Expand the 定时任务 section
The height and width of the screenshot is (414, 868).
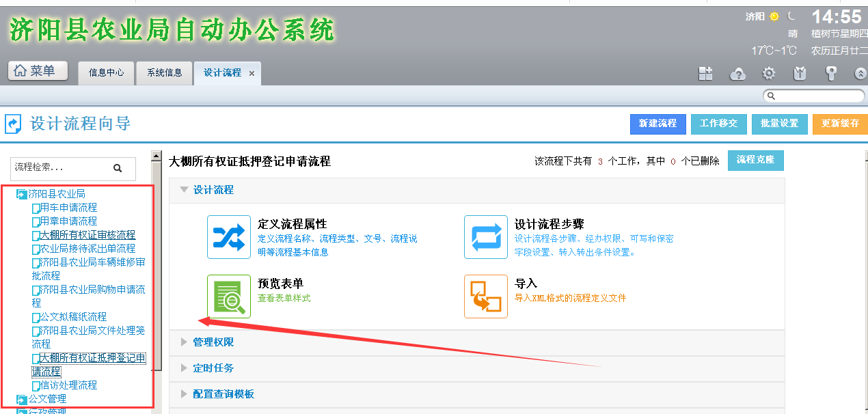click(185, 368)
